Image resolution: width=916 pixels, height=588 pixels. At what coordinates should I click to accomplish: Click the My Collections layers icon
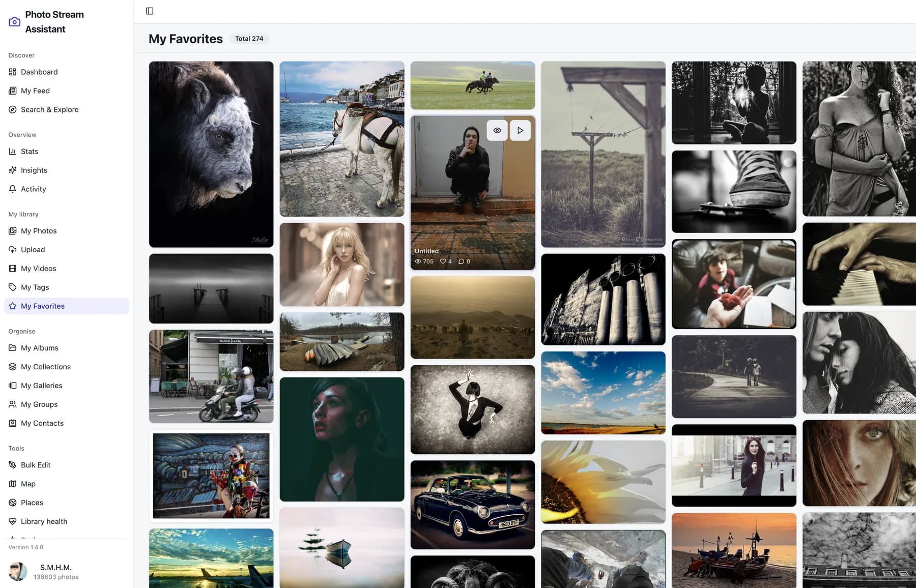[13, 366]
